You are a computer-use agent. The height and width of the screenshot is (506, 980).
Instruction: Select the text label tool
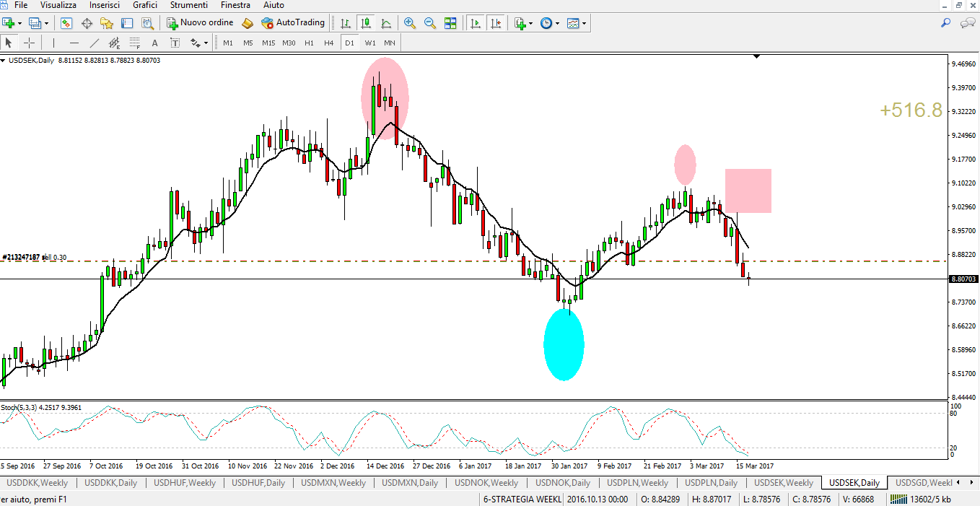coord(154,43)
